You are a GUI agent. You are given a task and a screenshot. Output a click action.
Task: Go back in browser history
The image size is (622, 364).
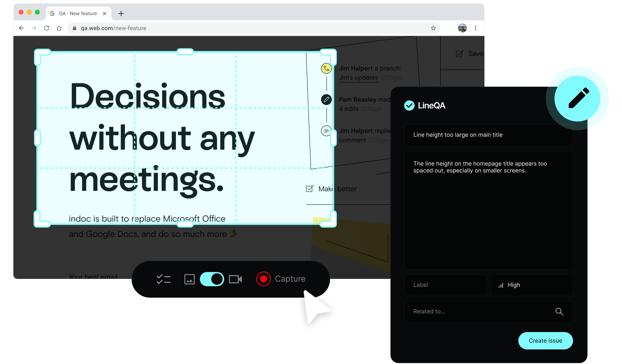point(21,28)
